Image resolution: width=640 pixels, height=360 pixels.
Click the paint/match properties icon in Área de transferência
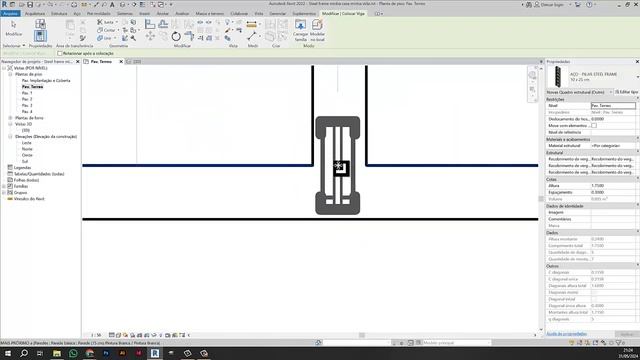(x=83, y=38)
